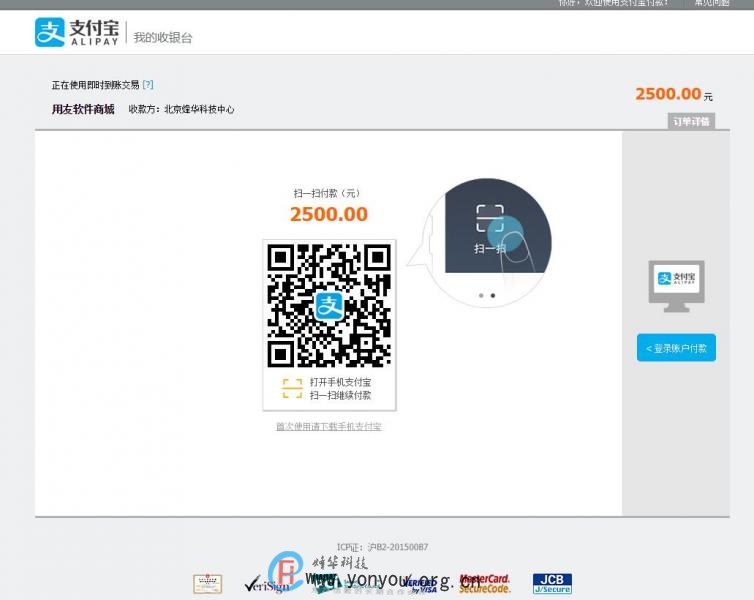Open the 首次使用请下载手机支付宝 download link
Image resolution: width=754 pixels, height=600 pixels.
click(329, 426)
